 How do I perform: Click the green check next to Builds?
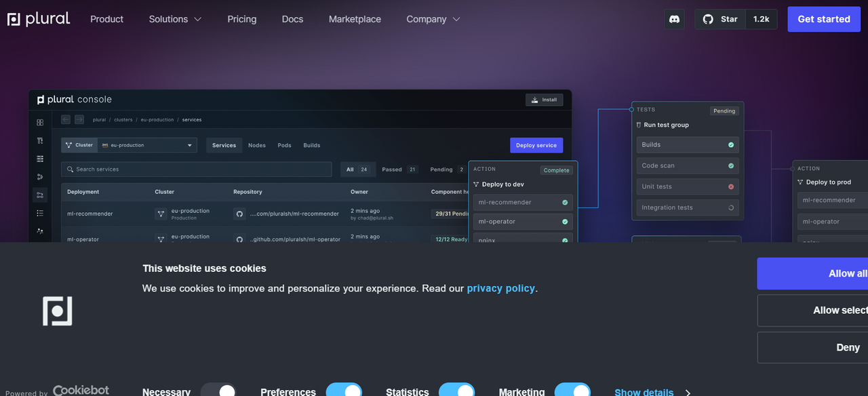[731, 144]
